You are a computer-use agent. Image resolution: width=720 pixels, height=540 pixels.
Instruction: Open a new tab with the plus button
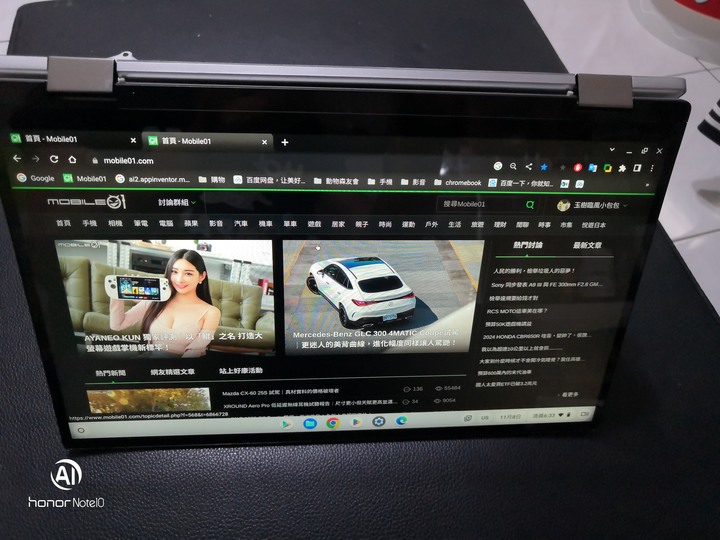point(285,142)
